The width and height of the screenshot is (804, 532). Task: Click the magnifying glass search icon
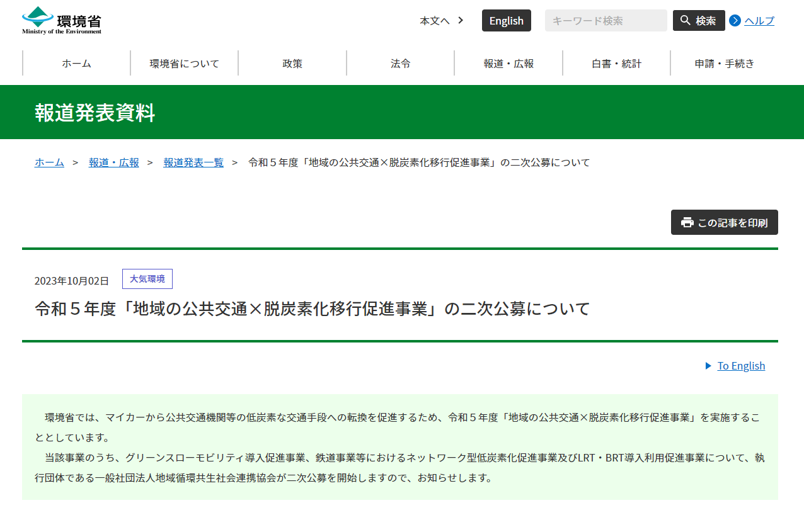pos(686,21)
